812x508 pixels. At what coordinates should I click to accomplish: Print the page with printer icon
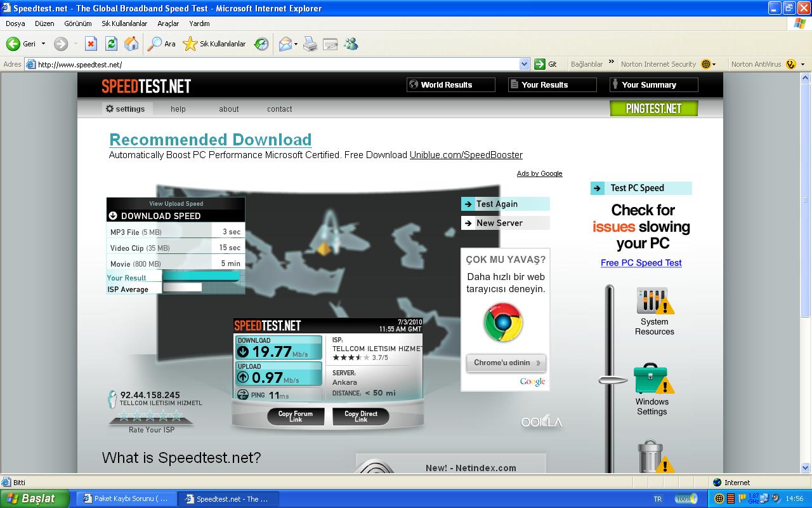[310, 44]
